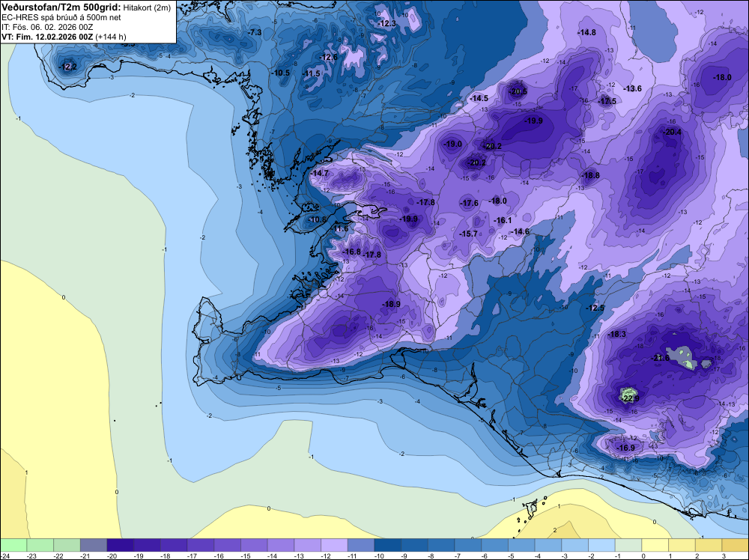Screen dimensions: 749x560
Task: Click the blue legend swatch labeled -5
Action: point(521,545)
